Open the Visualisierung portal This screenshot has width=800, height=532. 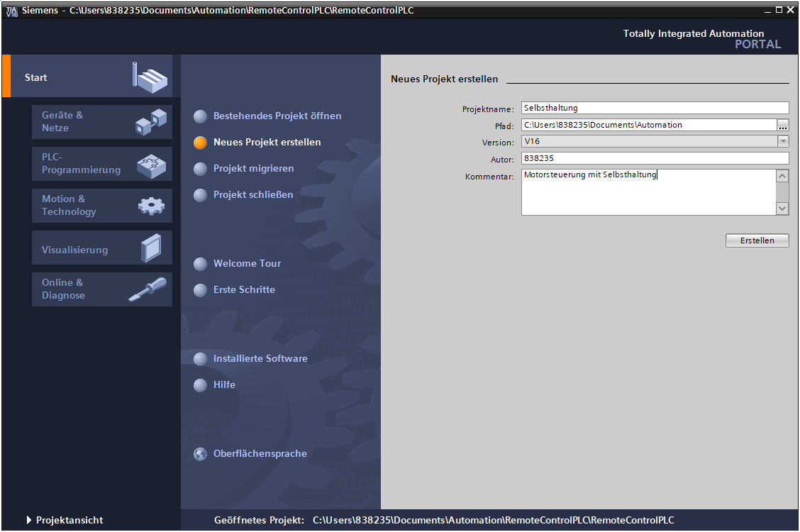(x=102, y=248)
